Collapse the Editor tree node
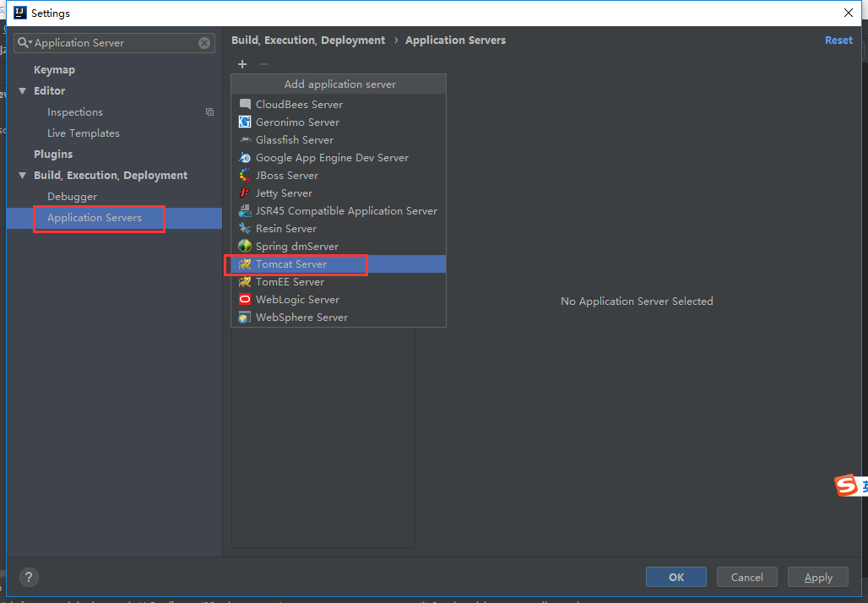868x603 pixels. tap(23, 91)
